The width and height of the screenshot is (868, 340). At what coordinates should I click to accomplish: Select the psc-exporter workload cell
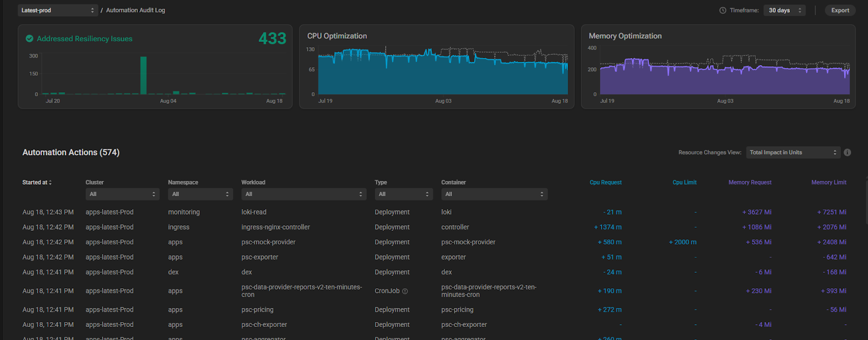pyautogui.click(x=260, y=257)
